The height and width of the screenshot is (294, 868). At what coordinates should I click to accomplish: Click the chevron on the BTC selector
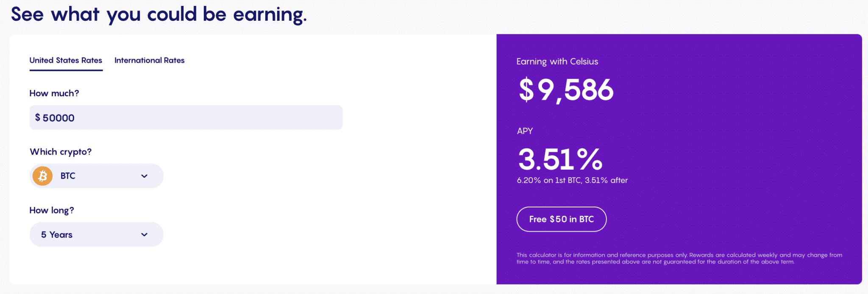pos(144,176)
